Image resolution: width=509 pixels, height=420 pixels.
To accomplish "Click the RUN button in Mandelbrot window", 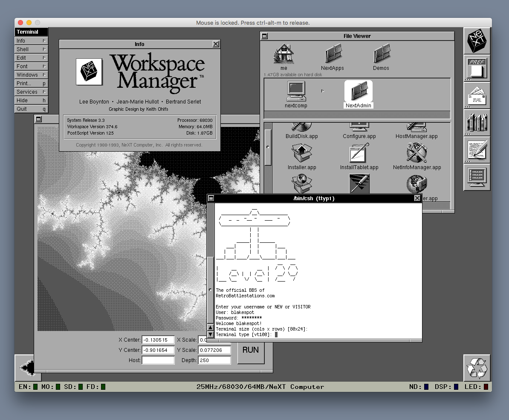I will (251, 350).
